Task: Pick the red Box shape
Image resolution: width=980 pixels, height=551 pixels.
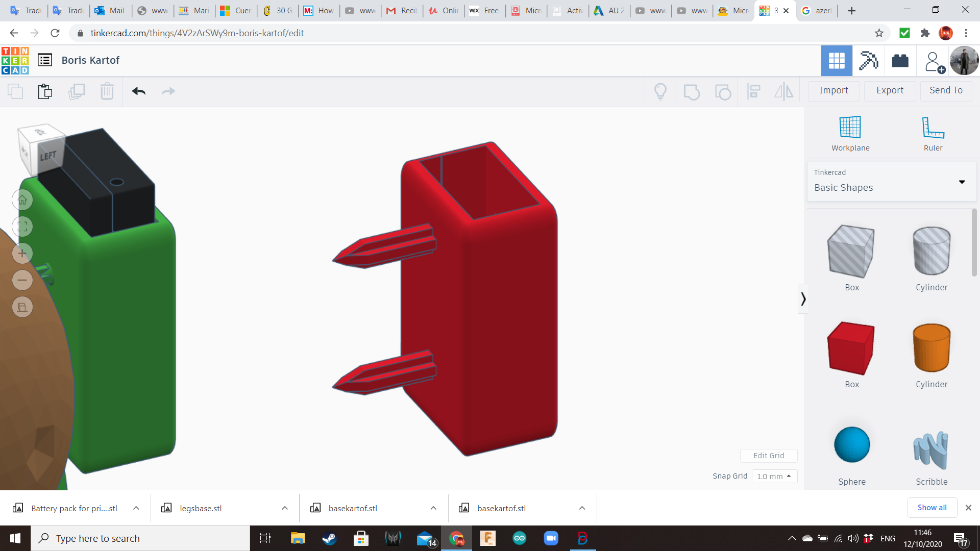Action: 851,349
